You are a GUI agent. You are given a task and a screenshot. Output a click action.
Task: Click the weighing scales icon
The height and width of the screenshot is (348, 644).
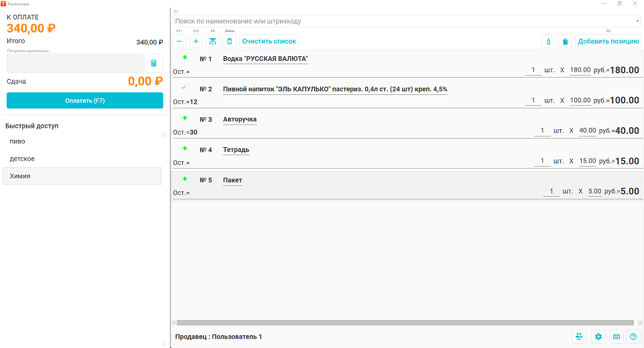point(212,41)
